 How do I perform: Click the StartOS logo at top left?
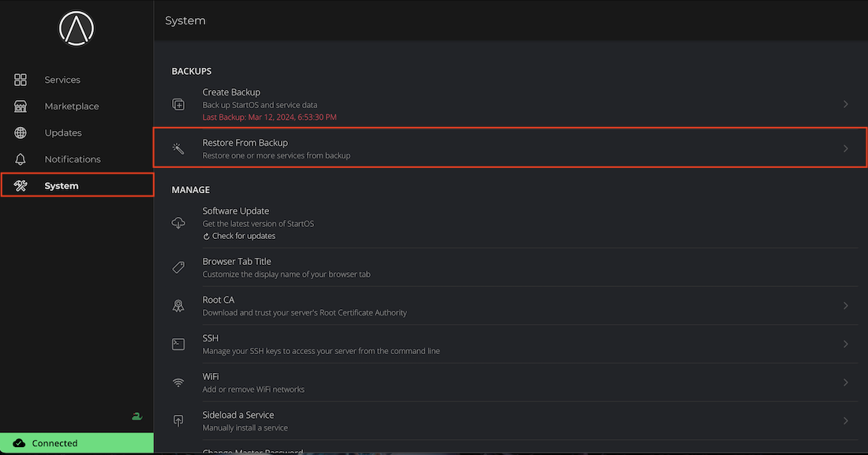(x=77, y=29)
